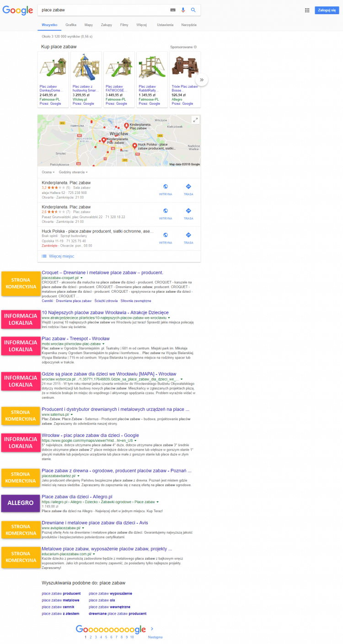Open Croquet drewniane i metalowe place zabaw result
343x644 pixels.
(x=102, y=273)
